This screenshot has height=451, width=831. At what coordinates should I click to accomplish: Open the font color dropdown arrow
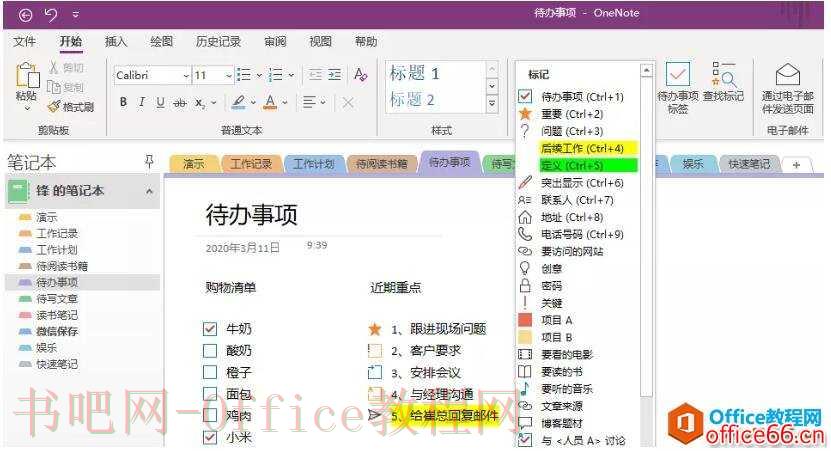285,102
